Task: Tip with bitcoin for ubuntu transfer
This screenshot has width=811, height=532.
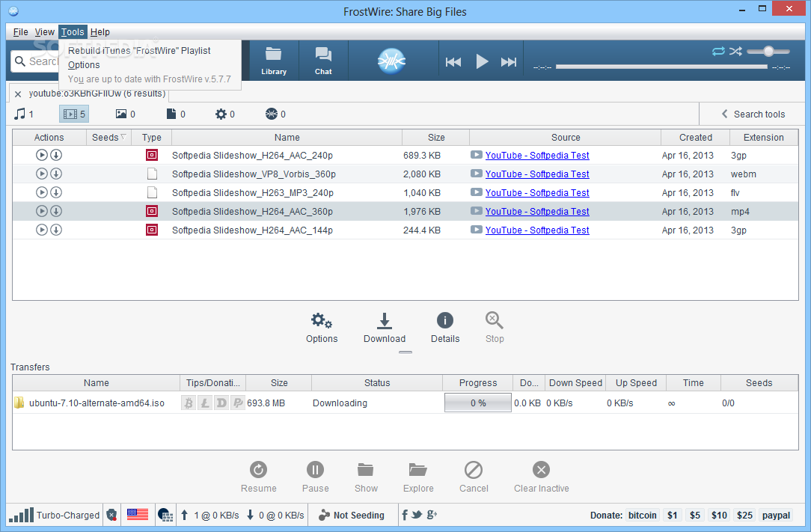Action: click(189, 403)
